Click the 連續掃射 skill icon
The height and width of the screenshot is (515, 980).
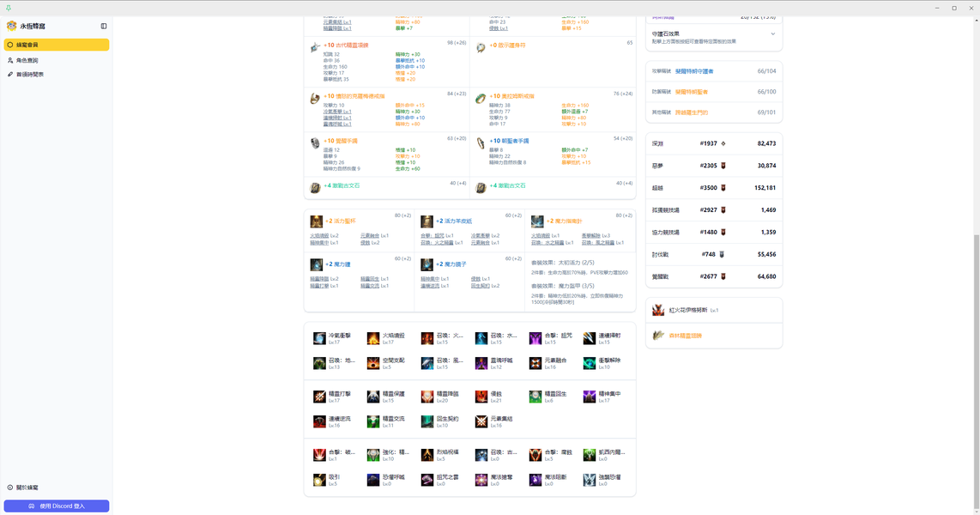tap(590, 339)
